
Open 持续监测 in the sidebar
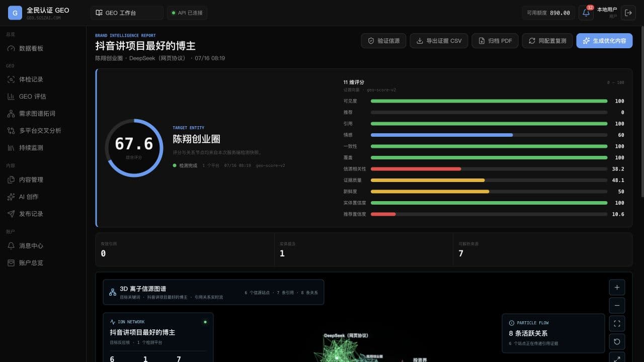[43, 148]
